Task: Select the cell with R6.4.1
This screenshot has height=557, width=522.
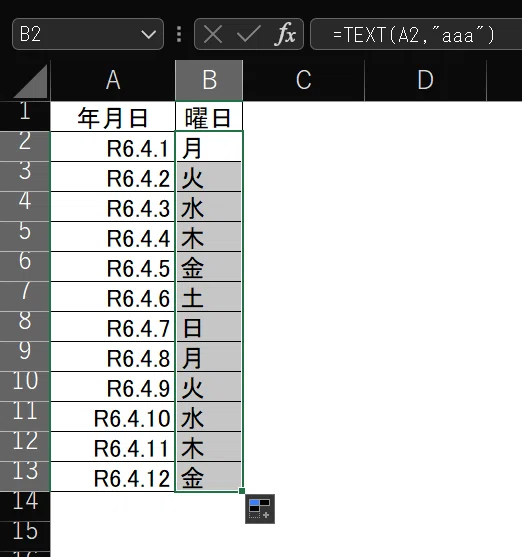Action: [x=113, y=146]
